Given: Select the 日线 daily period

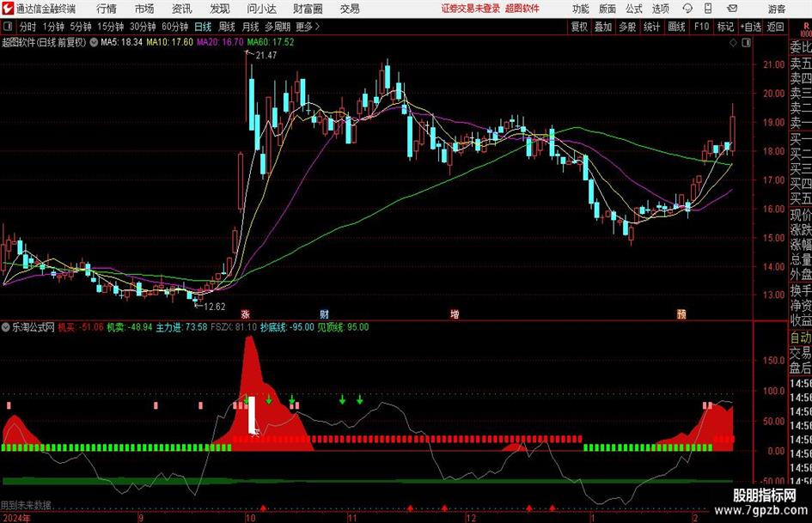Looking at the screenshot, I should 203,27.
